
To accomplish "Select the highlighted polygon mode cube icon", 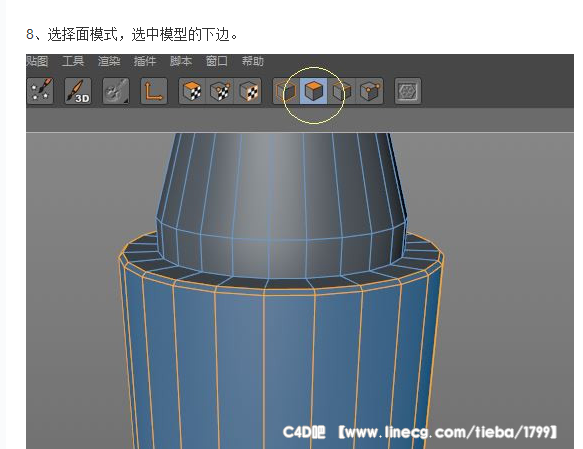I will pos(313,91).
